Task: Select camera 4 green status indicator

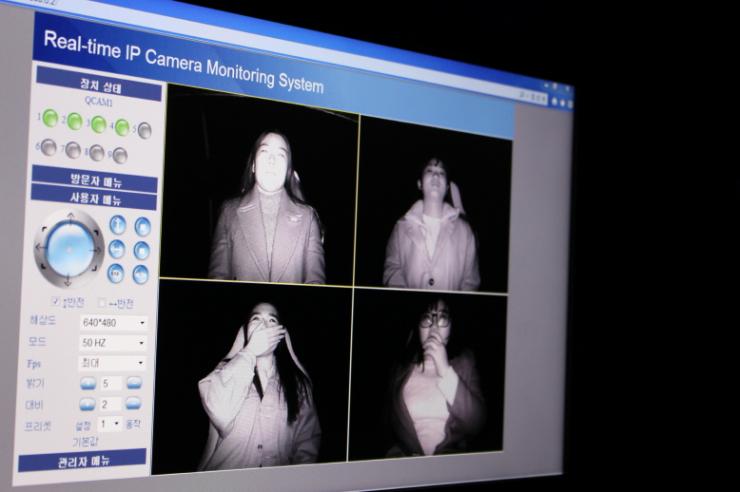Action: 122,127
